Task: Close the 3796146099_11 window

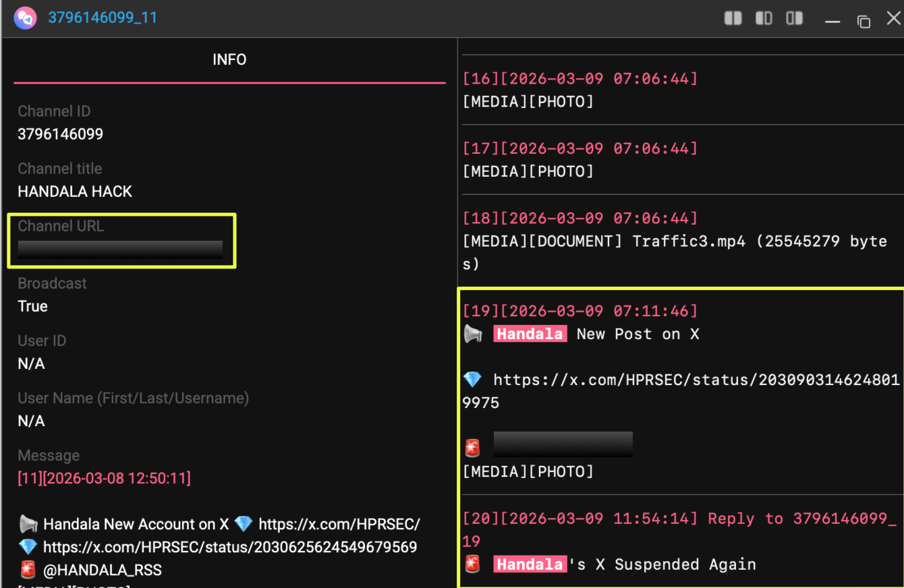Action: pyautogui.click(x=893, y=18)
